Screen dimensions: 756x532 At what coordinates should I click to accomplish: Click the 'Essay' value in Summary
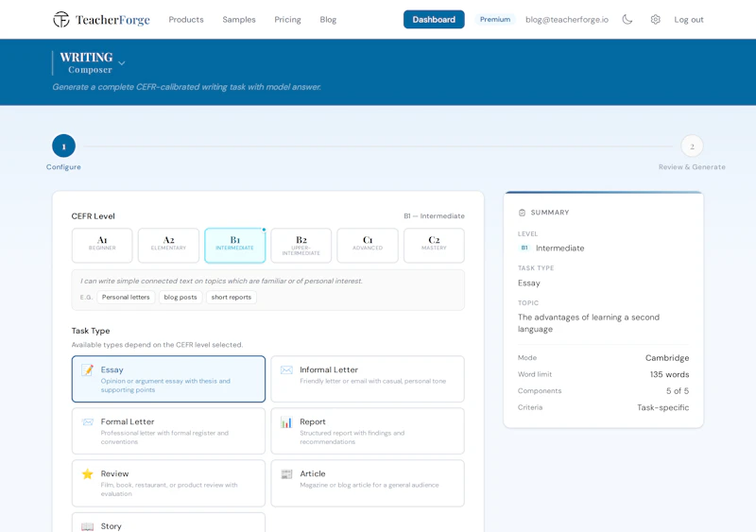(529, 283)
